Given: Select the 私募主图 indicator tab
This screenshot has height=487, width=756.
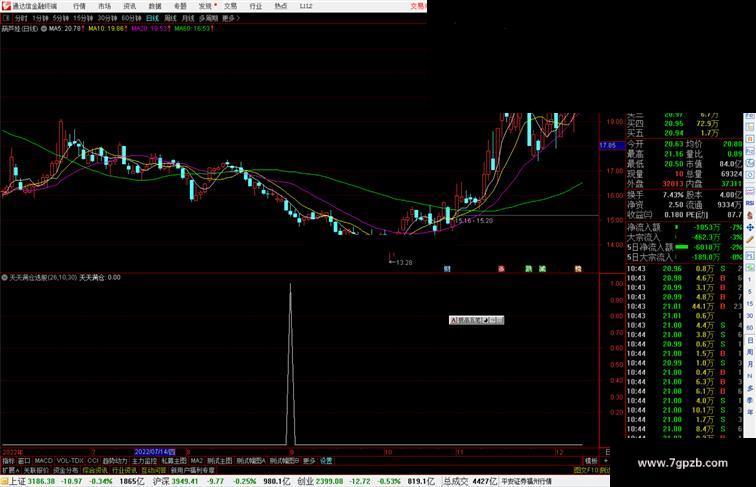Looking at the screenshot, I should point(174,461).
